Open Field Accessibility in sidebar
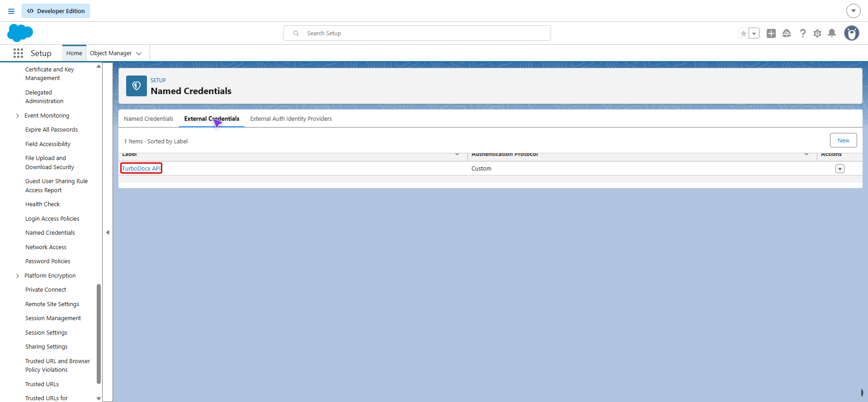This screenshot has width=868, height=402. click(48, 144)
